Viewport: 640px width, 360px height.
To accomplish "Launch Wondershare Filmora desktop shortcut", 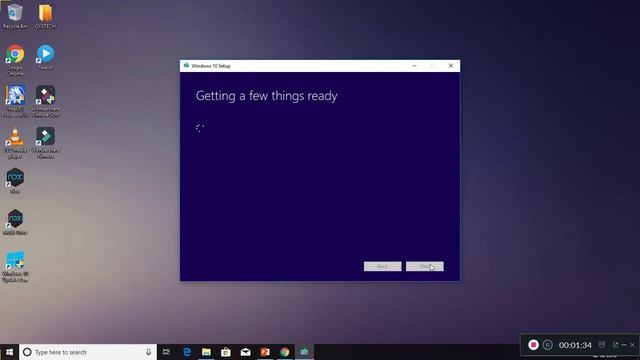I will pyautogui.click(x=46, y=142).
